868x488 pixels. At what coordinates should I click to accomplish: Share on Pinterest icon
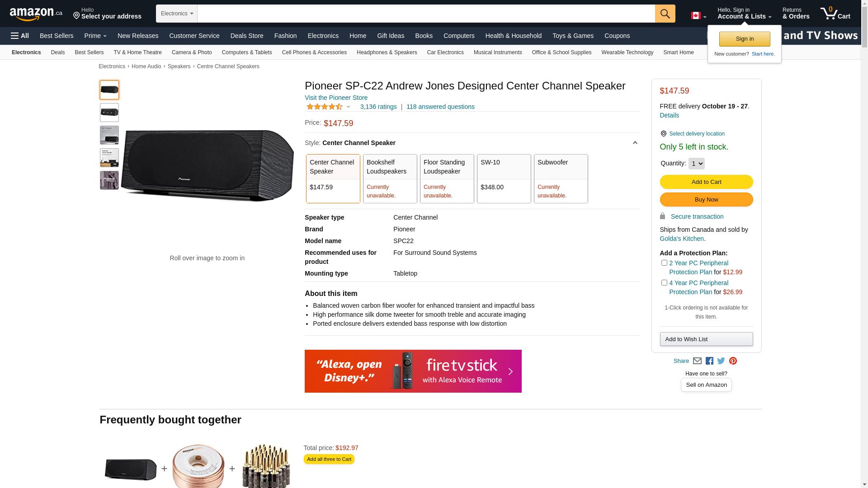tap(733, 361)
